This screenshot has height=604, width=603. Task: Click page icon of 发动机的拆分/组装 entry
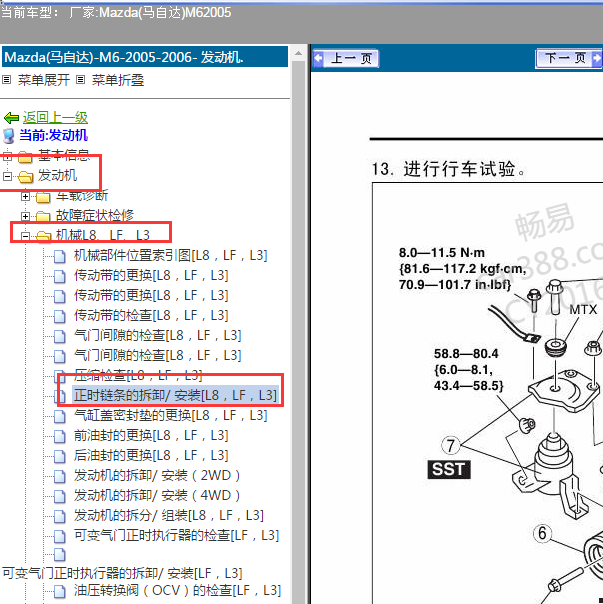click(x=59, y=516)
